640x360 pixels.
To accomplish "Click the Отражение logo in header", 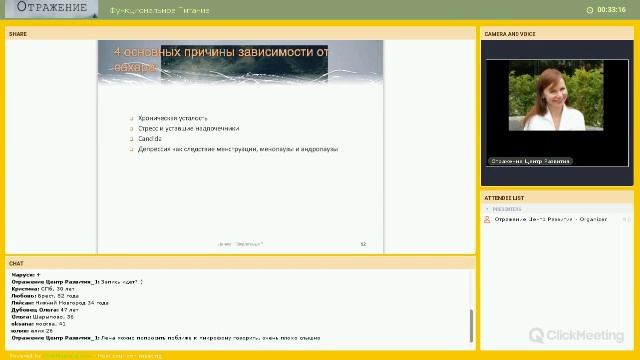I will click(51, 9).
